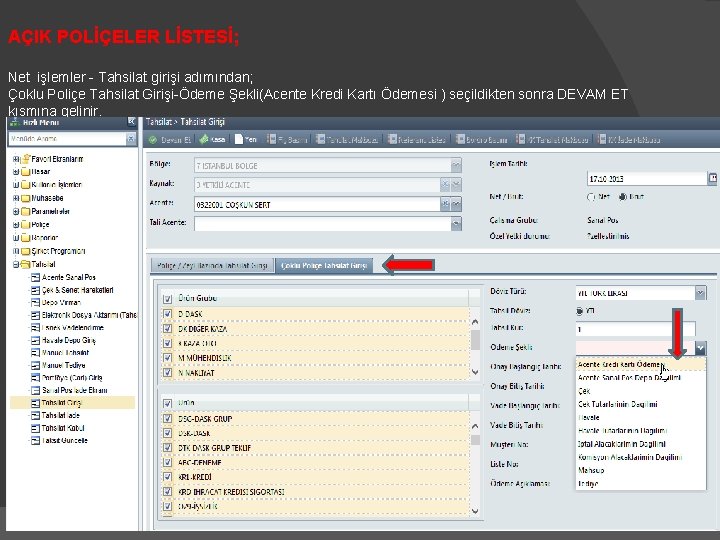Screen dimensions: 720x540
Task: Expand the Hasar folder
Action: pyautogui.click(x=16, y=172)
